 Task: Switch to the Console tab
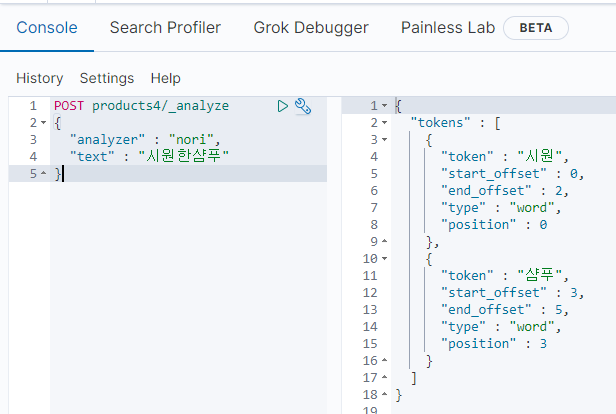(47, 28)
